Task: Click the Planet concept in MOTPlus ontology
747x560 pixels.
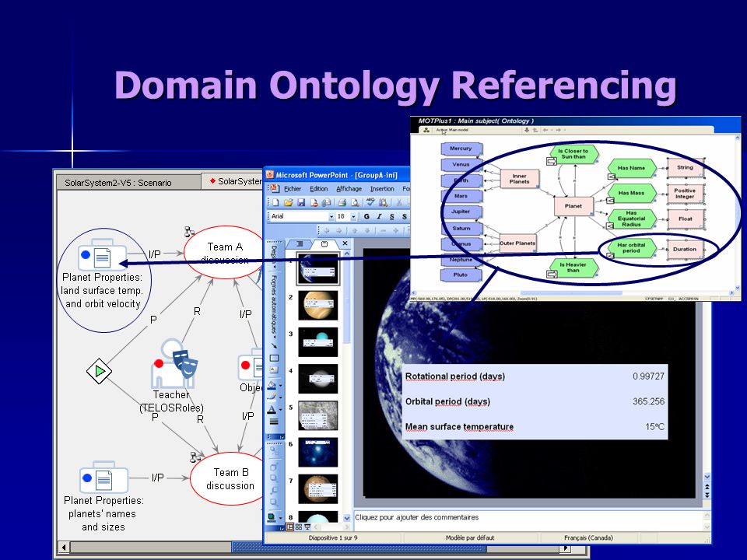Action: [x=573, y=206]
